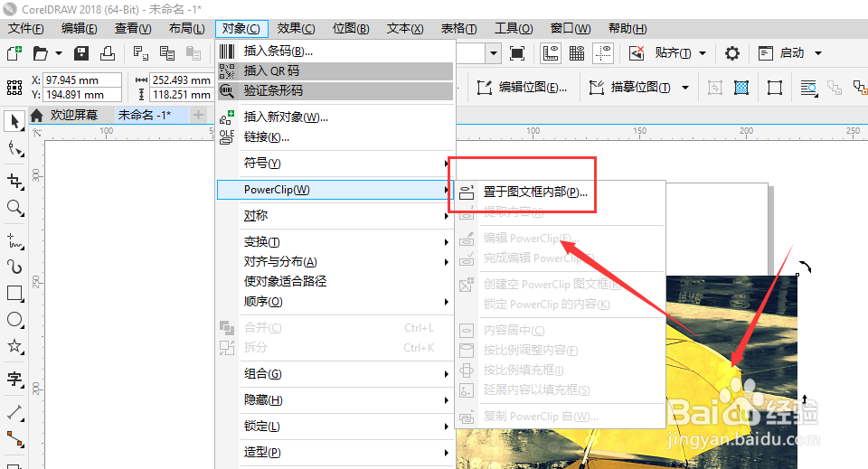The width and height of the screenshot is (868, 469).
Task: Click the Copy icon in toolbar
Action: point(167,53)
